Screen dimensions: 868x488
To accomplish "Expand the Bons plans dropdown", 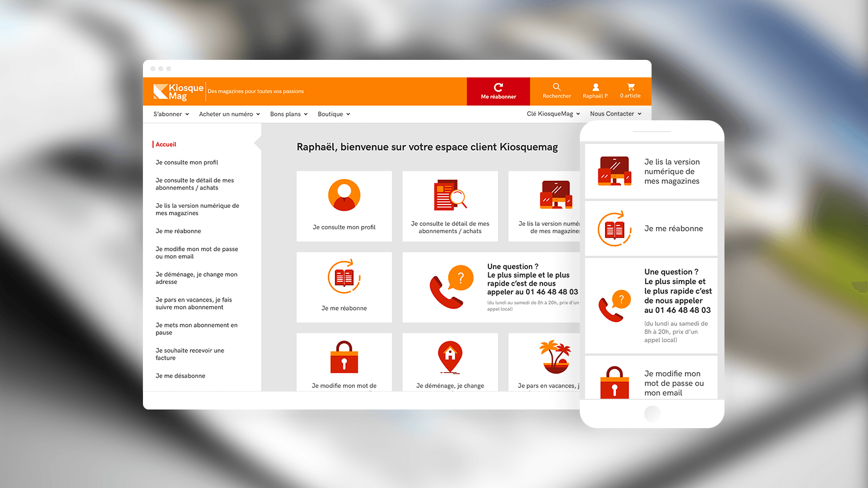I will click(289, 114).
